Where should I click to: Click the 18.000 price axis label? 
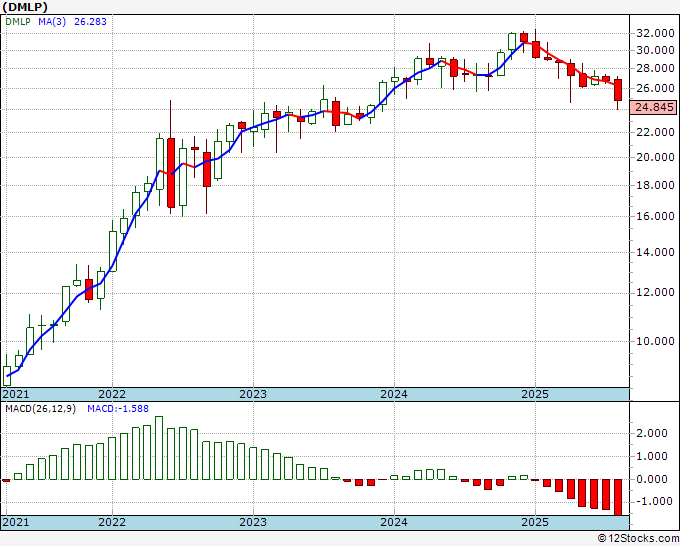click(655, 185)
